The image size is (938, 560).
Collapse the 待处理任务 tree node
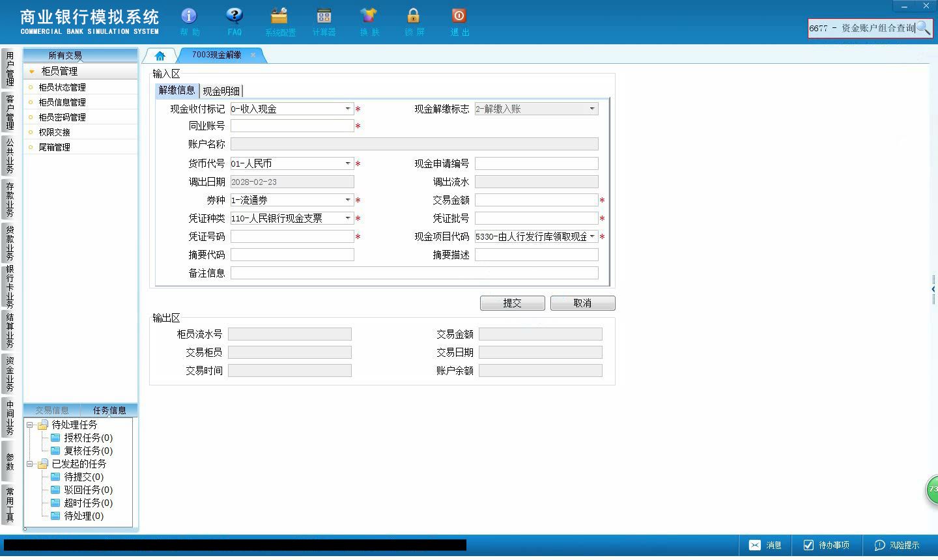tap(30, 425)
